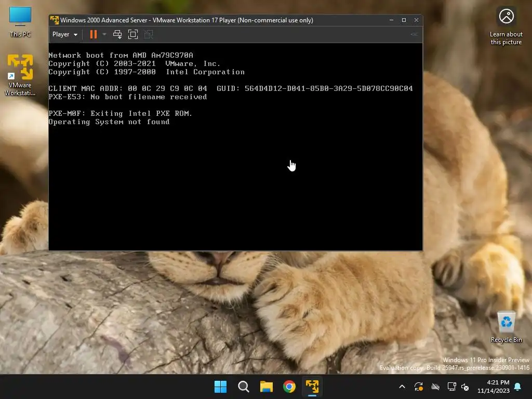This screenshot has height=399, width=532.
Task: Open taskbar Search
Action: click(244, 387)
